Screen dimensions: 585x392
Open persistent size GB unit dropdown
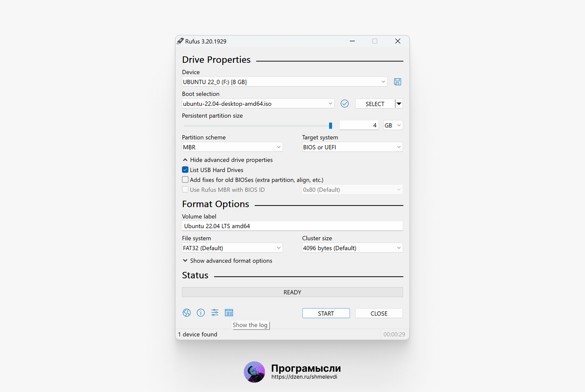[x=393, y=125]
